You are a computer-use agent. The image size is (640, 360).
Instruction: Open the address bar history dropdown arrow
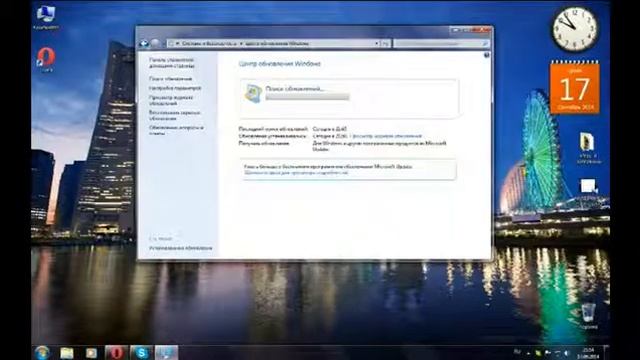tap(376, 43)
